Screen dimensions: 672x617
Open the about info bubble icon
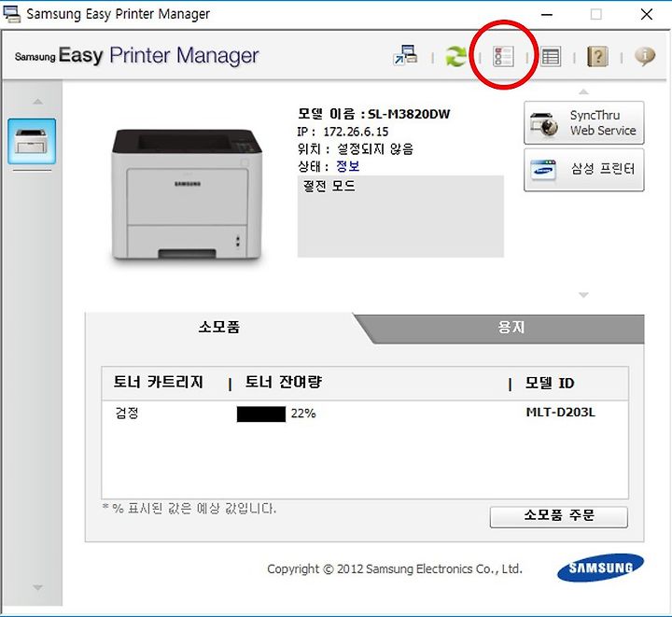[x=645, y=56]
